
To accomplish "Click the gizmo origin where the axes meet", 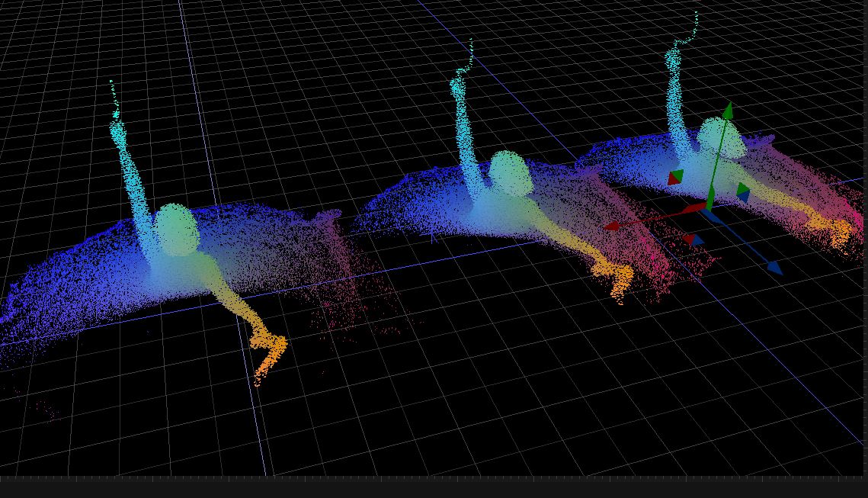I will coord(708,208).
